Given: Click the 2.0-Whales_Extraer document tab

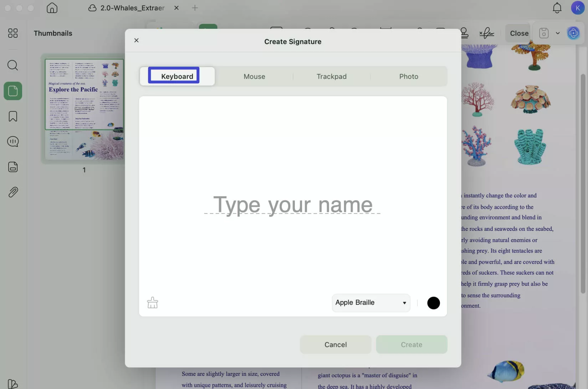Looking at the screenshot, I should coord(132,8).
